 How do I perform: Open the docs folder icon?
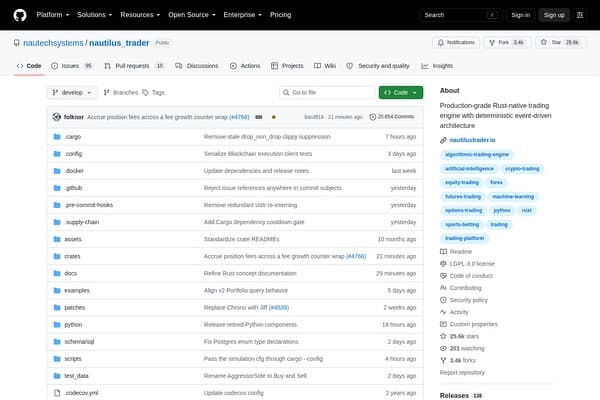57,273
